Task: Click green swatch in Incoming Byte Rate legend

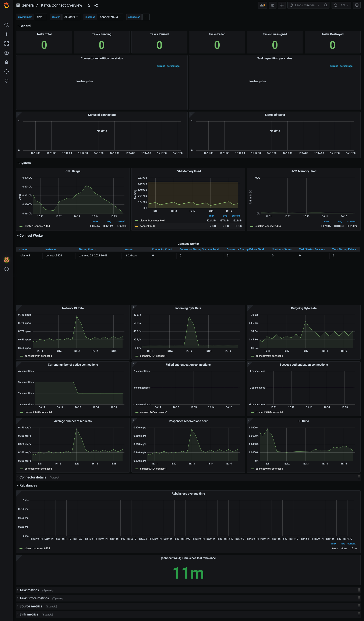Action: [137, 356]
